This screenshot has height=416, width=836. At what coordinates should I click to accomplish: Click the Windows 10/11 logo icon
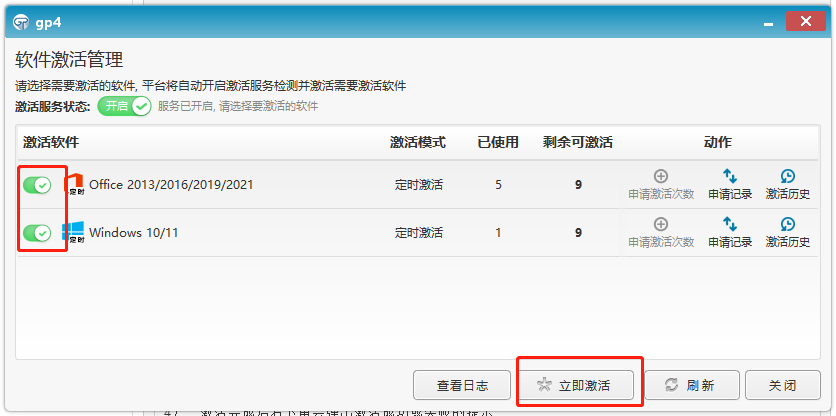[x=73, y=233]
